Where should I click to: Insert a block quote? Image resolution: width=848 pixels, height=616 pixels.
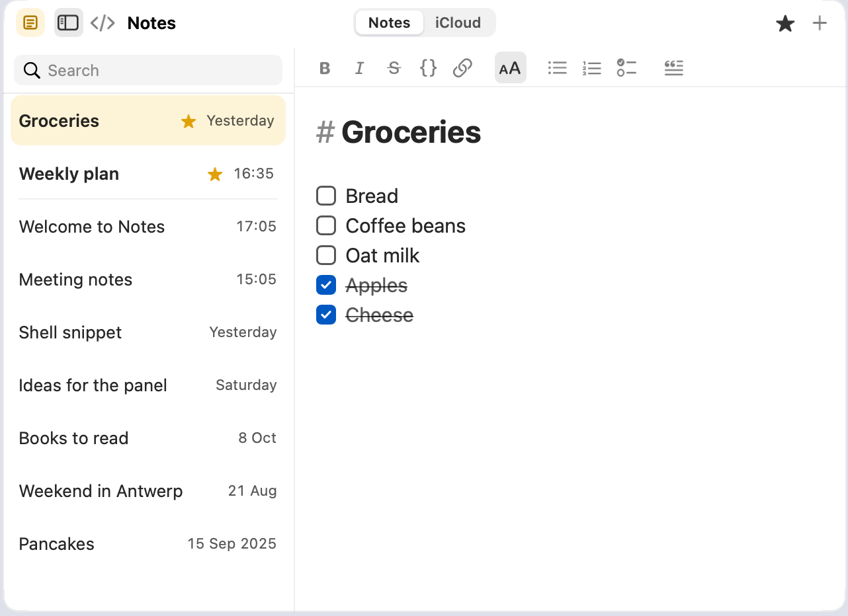coord(674,67)
